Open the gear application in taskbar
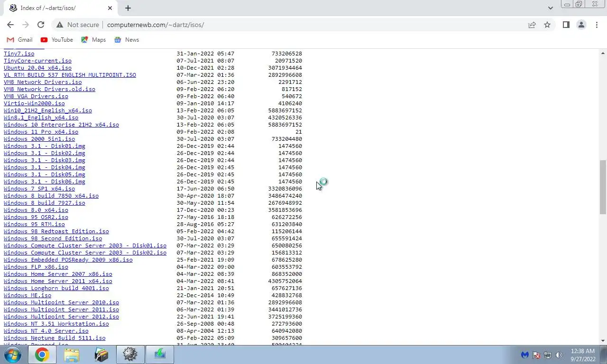The height and width of the screenshot is (364, 607). point(130,355)
